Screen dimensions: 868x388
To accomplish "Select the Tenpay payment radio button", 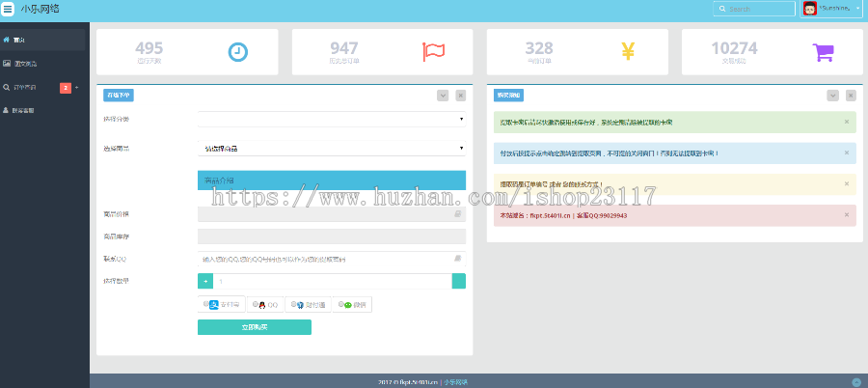I will click(x=293, y=304).
